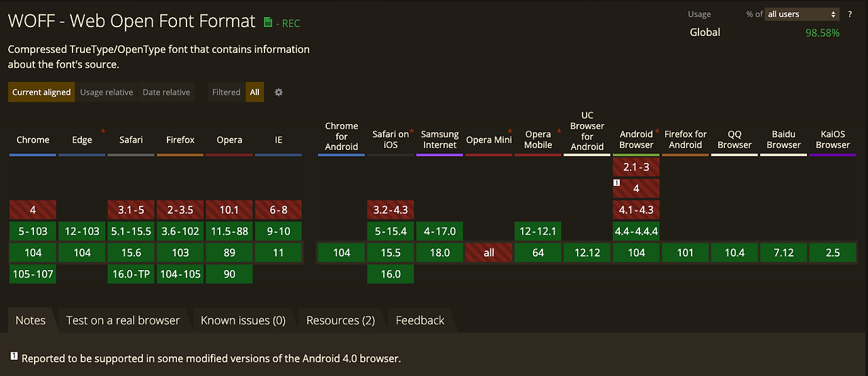Click the Samsung Internet header
The image size is (868, 376).
click(439, 139)
